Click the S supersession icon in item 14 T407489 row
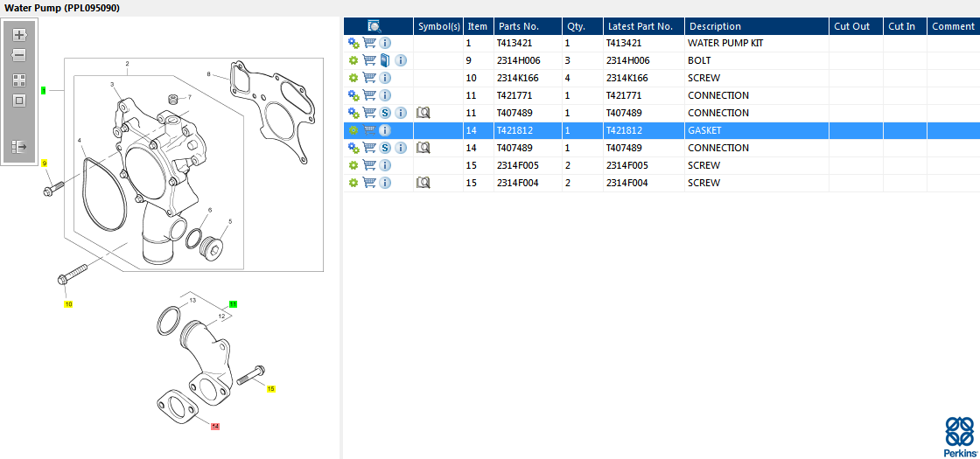Screen dimensions: 980x459 [x=386, y=148]
